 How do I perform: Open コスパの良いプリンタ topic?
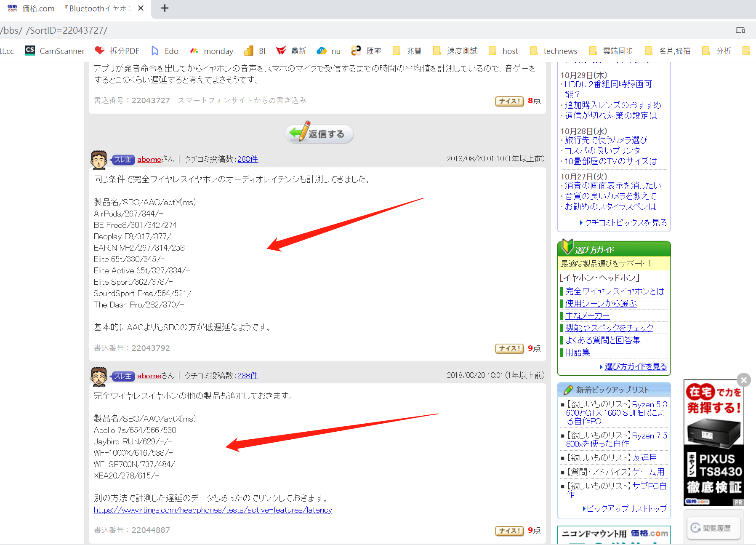point(602,150)
